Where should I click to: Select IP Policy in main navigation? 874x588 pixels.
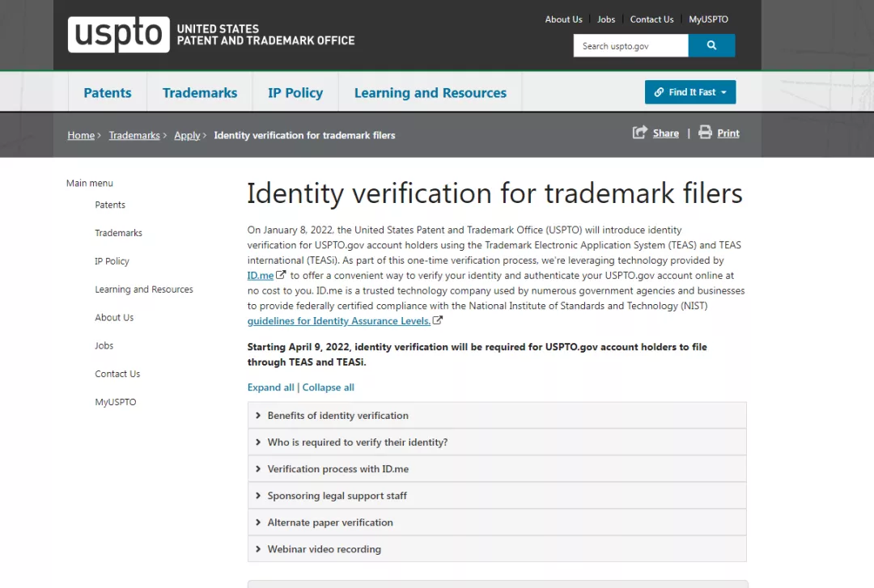click(x=295, y=93)
